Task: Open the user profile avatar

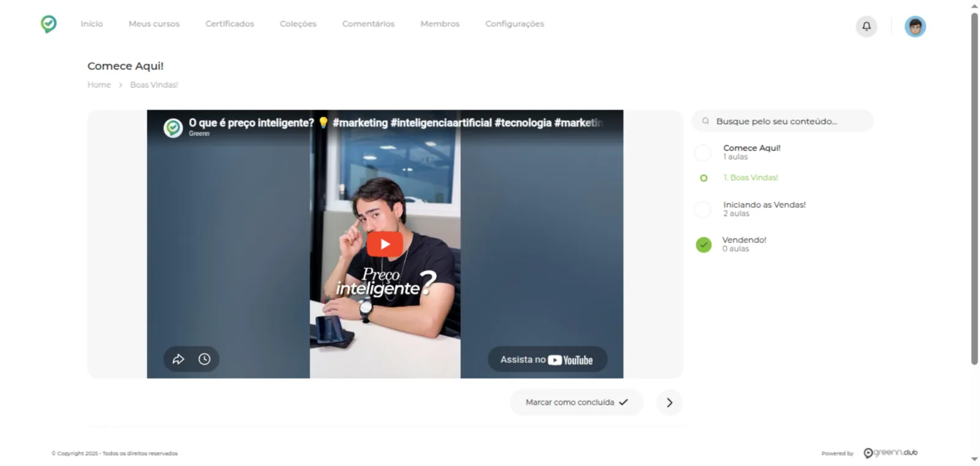Action: click(915, 26)
